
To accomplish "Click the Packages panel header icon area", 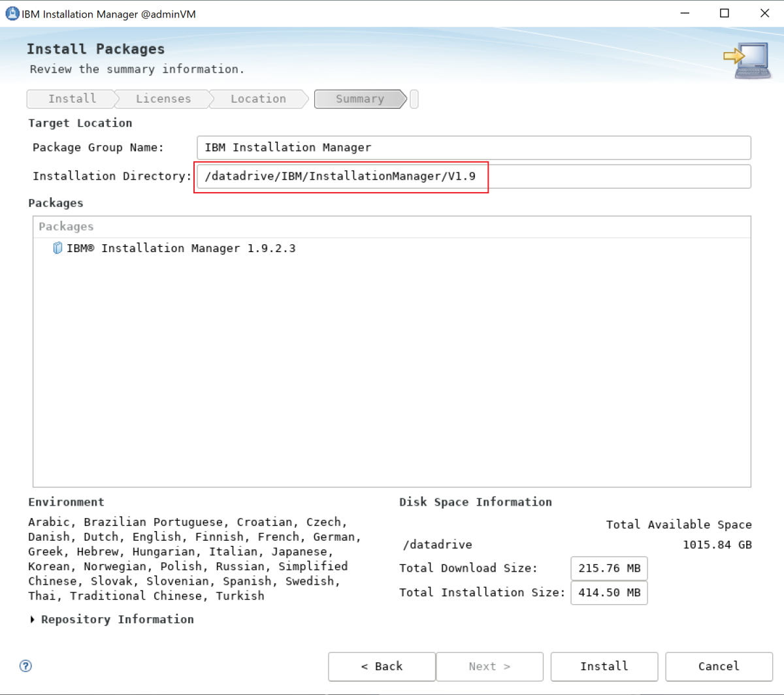I will [65, 226].
